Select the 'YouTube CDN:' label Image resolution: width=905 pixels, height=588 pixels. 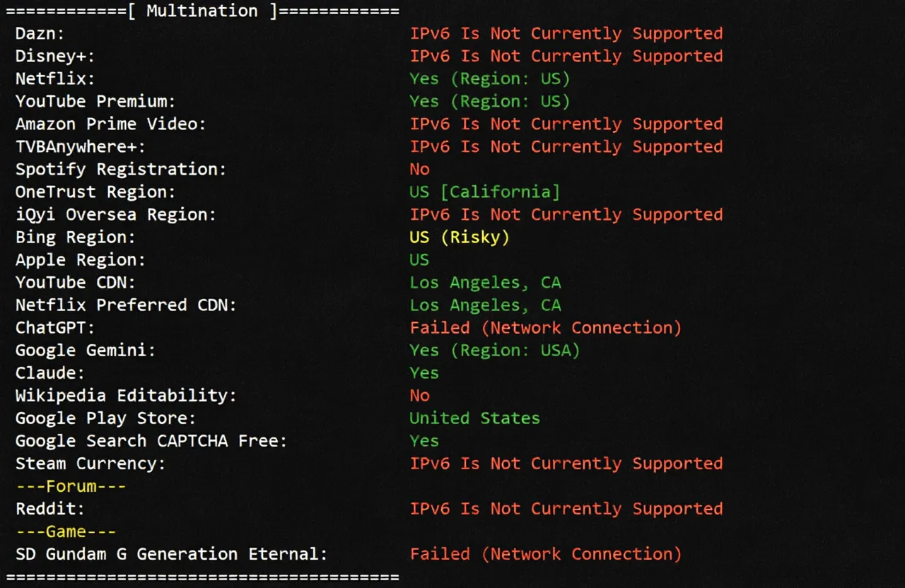(x=76, y=282)
